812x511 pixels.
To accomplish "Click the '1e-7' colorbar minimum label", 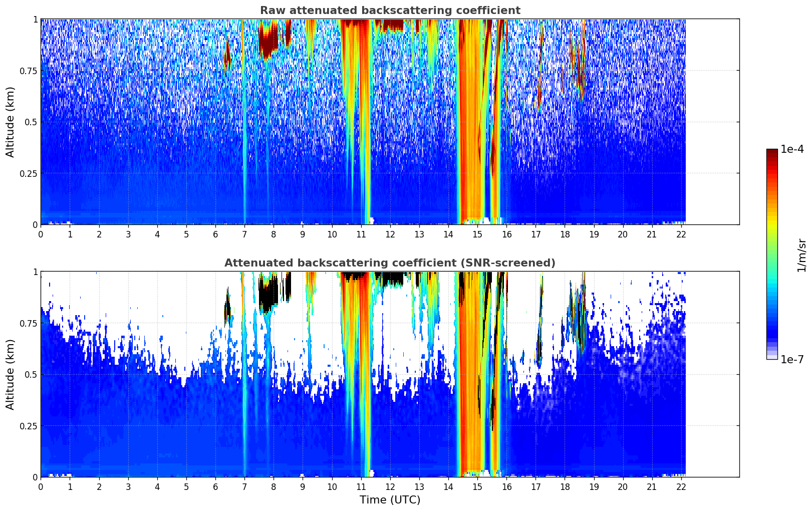I will point(792,360).
